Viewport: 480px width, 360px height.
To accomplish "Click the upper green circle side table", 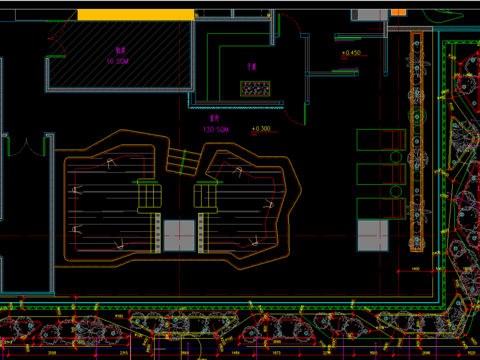I will coord(396,157).
